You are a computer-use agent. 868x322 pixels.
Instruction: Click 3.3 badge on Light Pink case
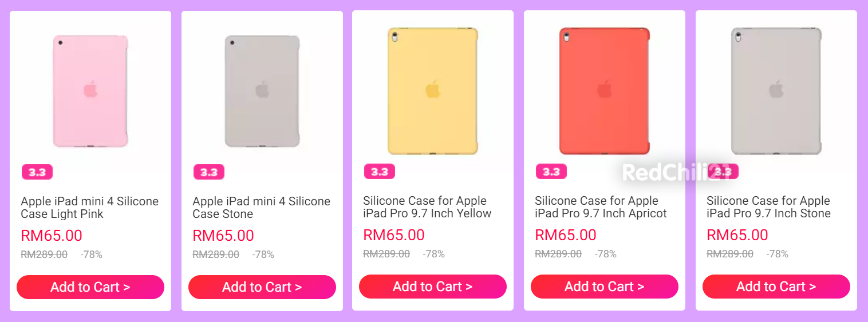37,172
